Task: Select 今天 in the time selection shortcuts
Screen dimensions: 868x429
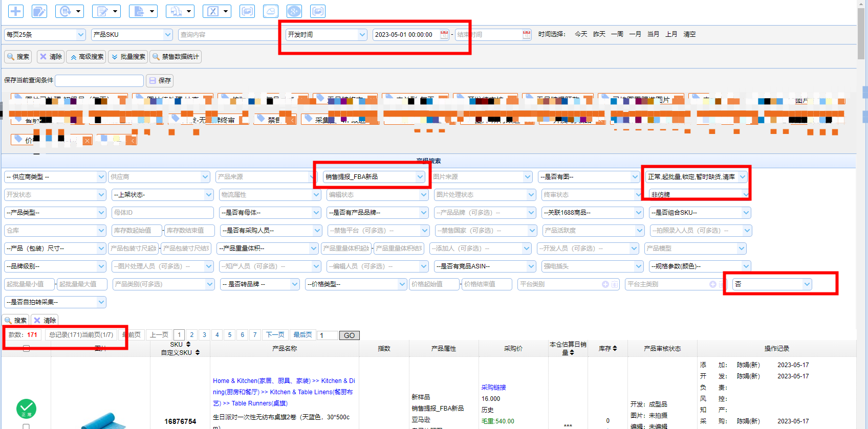Action: click(581, 34)
